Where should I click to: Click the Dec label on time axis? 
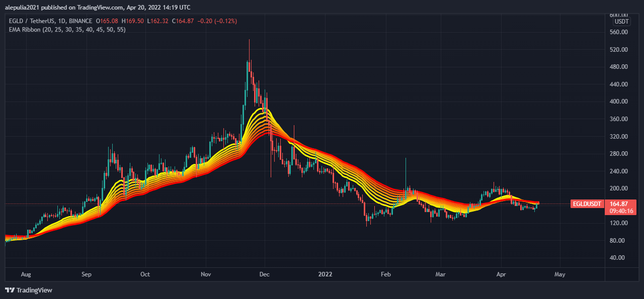click(x=265, y=275)
